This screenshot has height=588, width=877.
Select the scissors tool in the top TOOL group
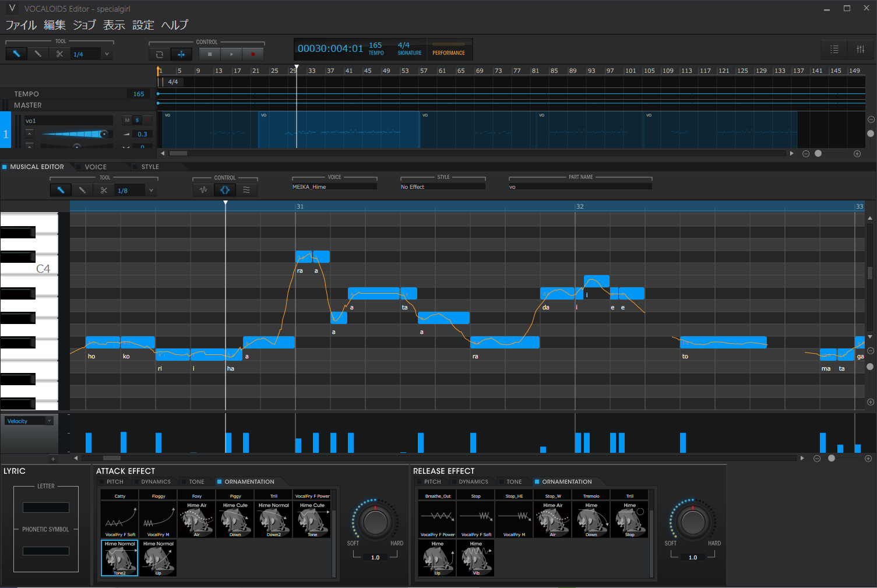point(59,54)
